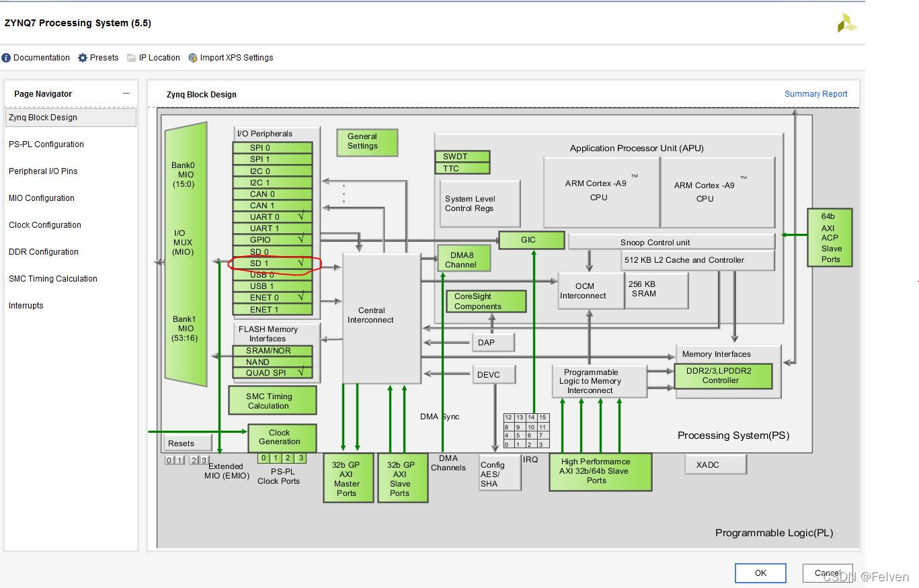Open the DDR2/3,LPDDR2 Controller block

coord(723,376)
